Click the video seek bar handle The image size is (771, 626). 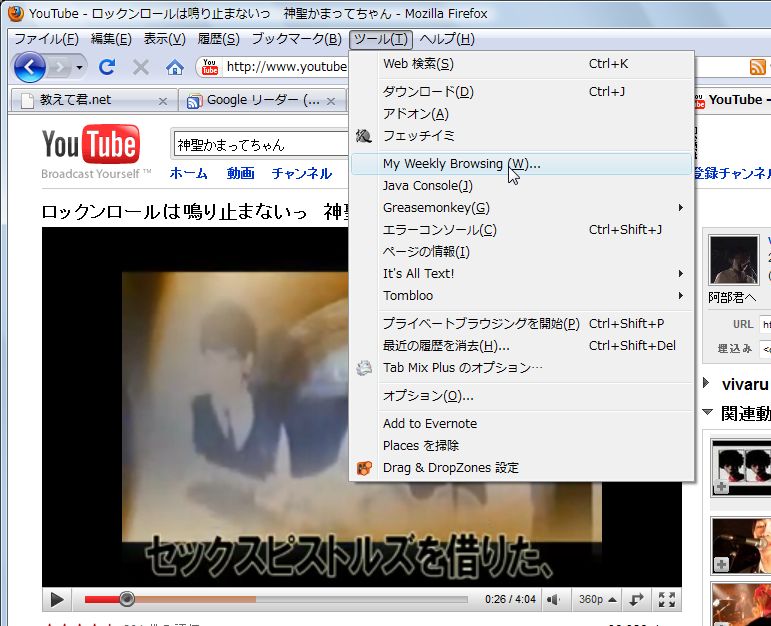pos(127,599)
